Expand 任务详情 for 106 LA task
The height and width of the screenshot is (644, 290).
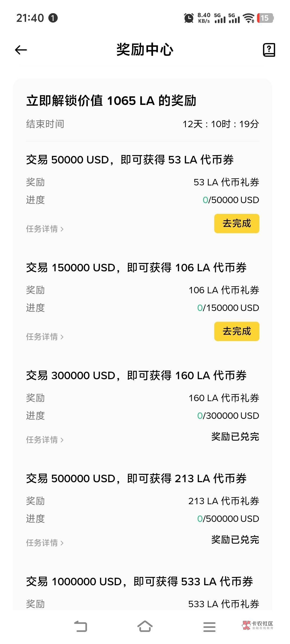pyautogui.click(x=45, y=337)
